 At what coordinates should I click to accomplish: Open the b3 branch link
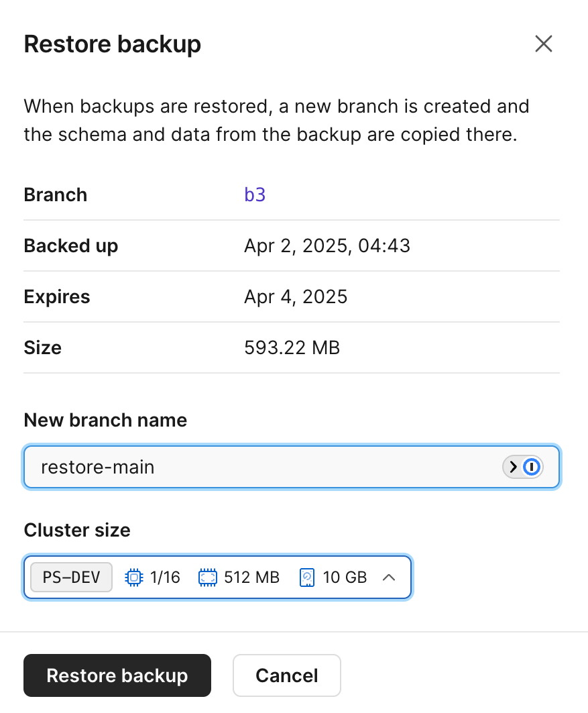coord(255,195)
